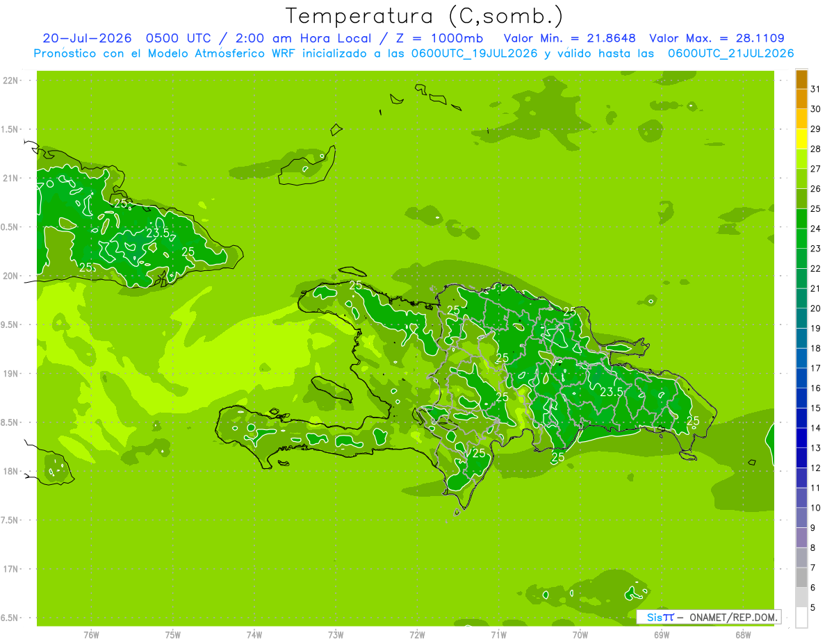The width and height of the screenshot is (834, 644).
Task: Select the orange swatch between 30 and 31
Action: (801, 99)
